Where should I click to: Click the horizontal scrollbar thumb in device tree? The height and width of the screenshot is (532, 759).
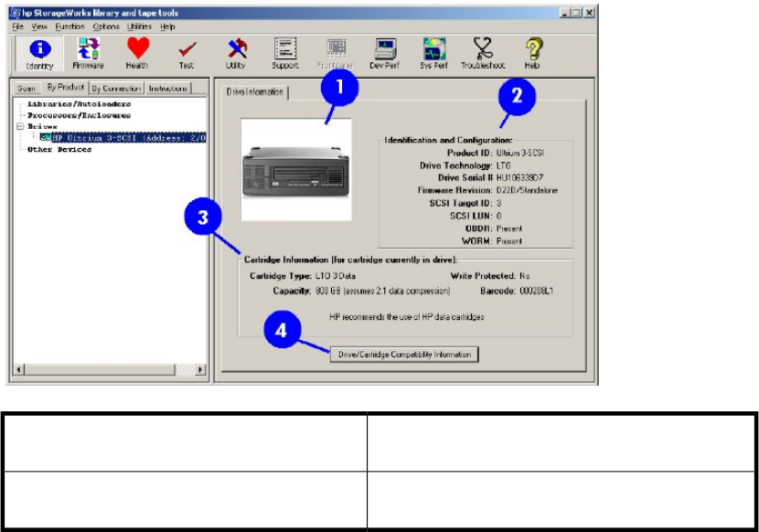[x=100, y=370]
